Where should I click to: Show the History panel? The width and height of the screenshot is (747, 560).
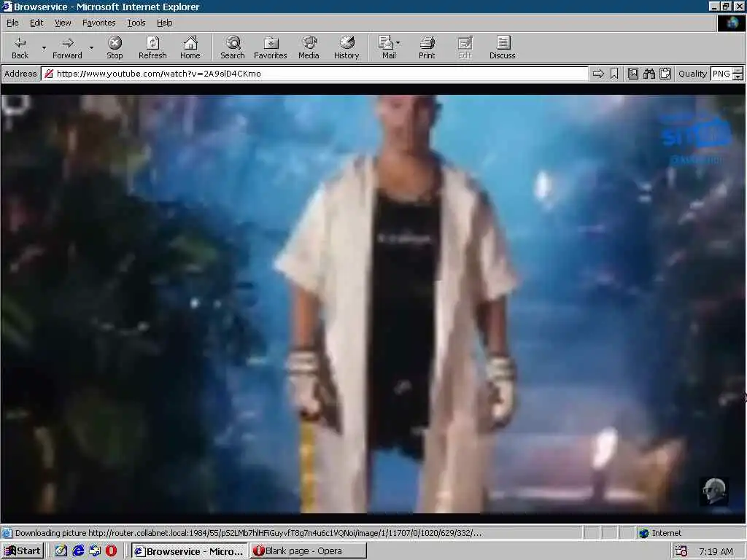click(x=347, y=47)
